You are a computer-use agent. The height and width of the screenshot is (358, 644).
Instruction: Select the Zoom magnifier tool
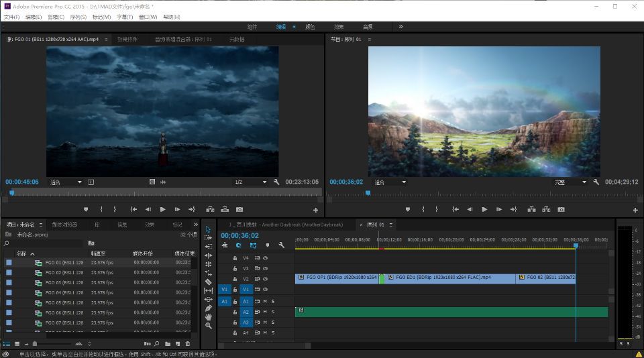(x=208, y=326)
